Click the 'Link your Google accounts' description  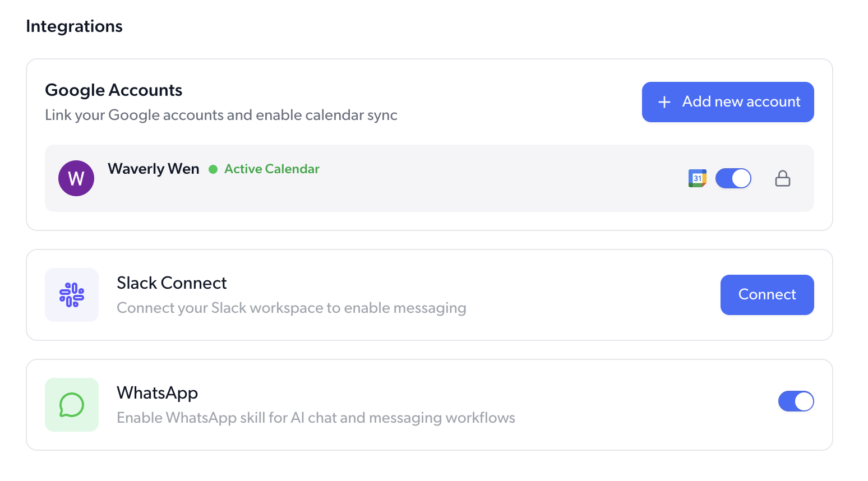(x=221, y=115)
